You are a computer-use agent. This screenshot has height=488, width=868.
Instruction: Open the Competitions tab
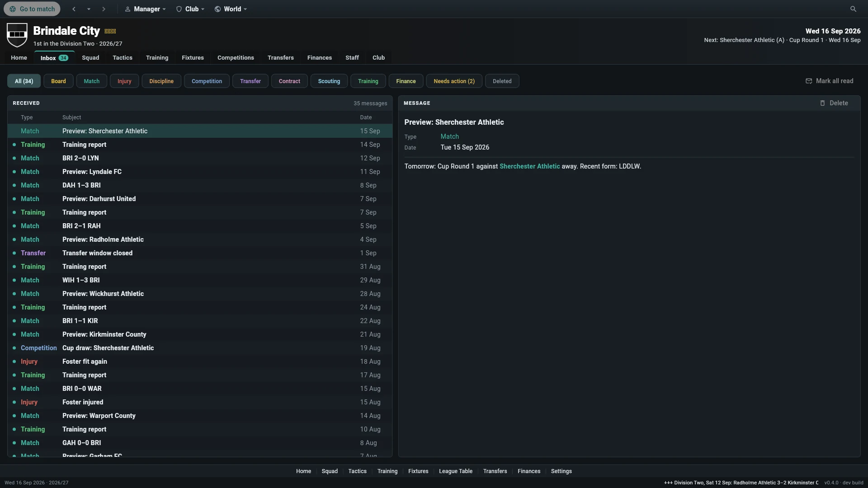click(x=236, y=58)
